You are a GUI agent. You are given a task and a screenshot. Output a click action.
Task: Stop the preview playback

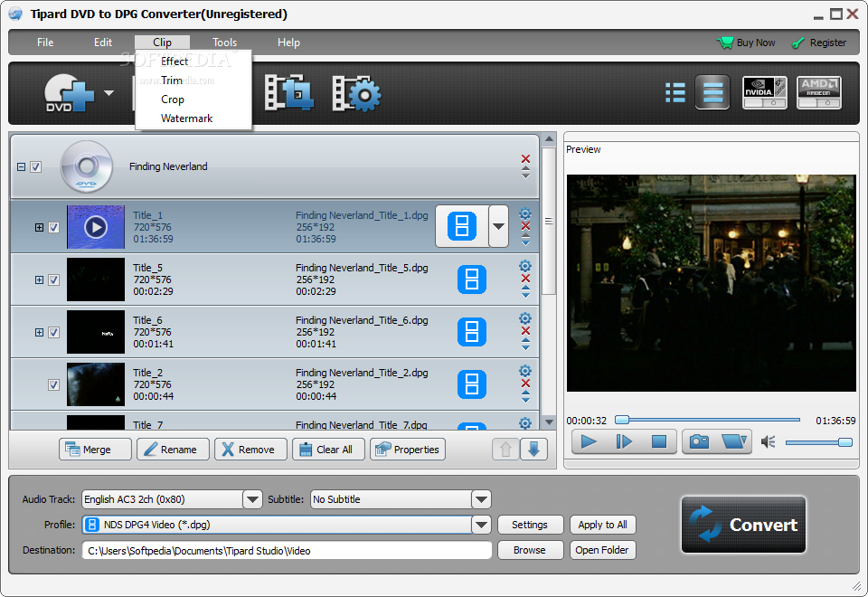[659, 441]
